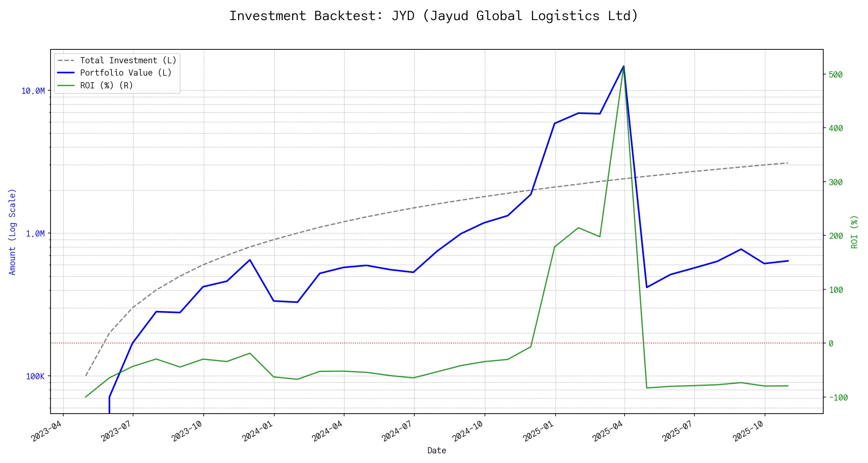Click the 2024-01 date tick label

(258, 431)
